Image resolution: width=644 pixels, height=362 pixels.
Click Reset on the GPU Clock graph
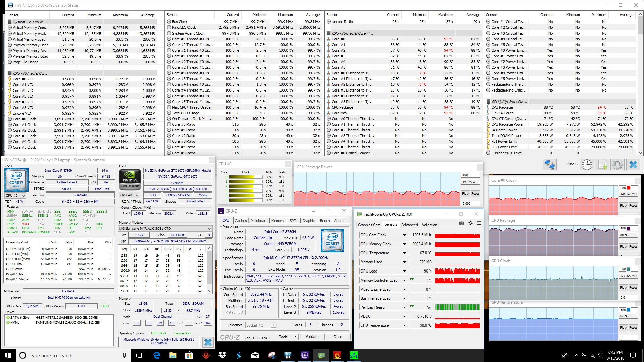pos(633,288)
